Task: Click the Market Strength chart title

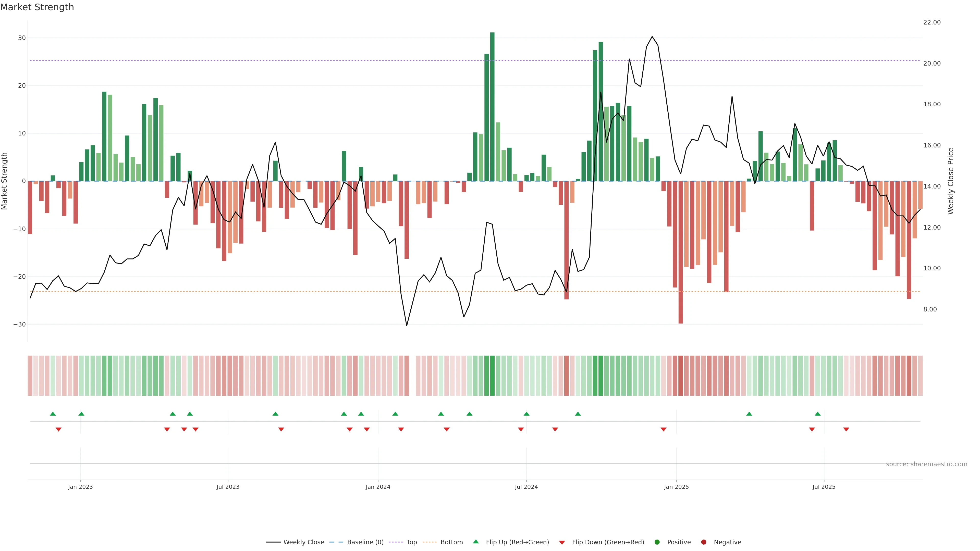Action: 37,7
